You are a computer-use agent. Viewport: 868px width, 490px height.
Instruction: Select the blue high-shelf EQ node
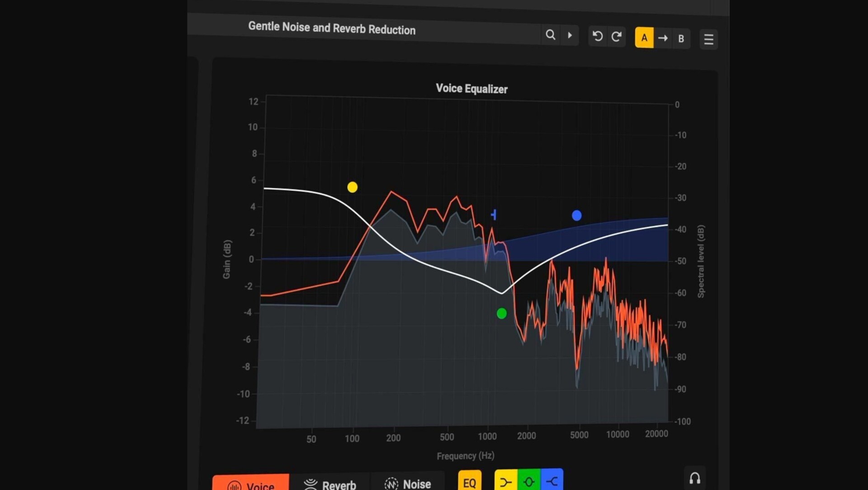pyautogui.click(x=576, y=215)
